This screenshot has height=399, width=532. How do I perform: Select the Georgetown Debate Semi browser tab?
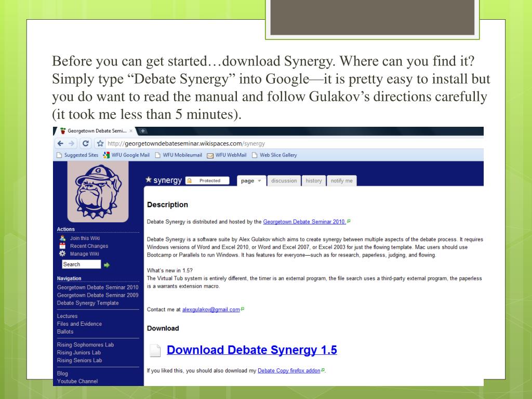point(96,131)
